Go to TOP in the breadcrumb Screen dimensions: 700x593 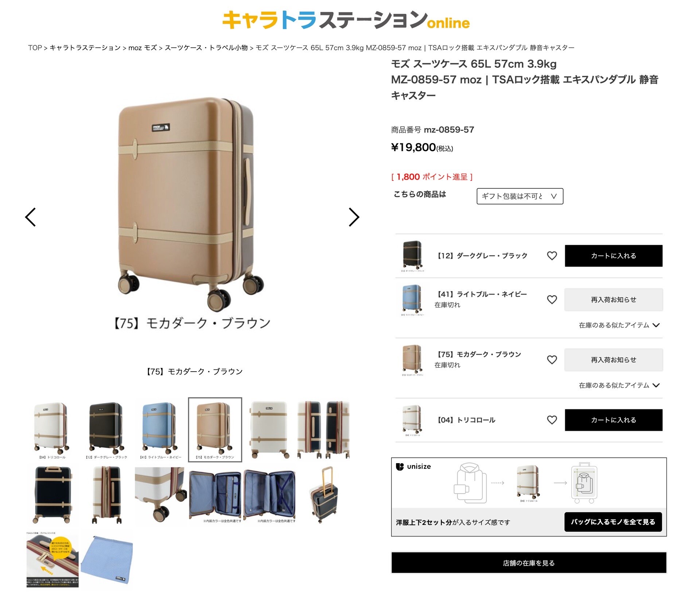pyautogui.click(x=35, y=48)
